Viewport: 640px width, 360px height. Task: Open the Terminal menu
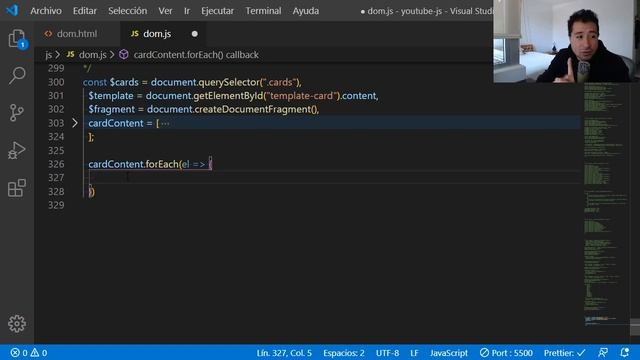pyautogui.click(x=263, y=11)
